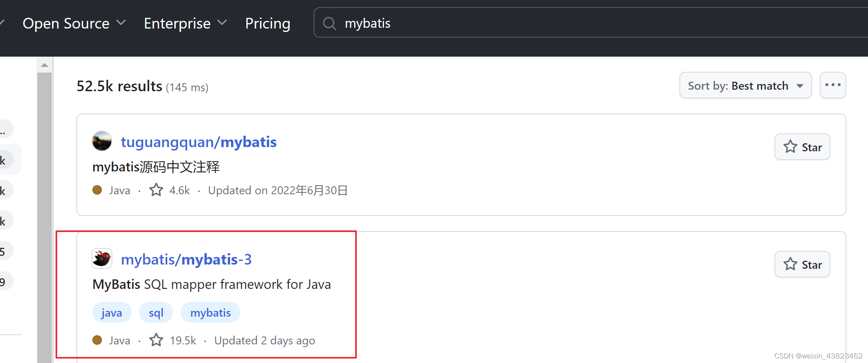The width and height of the screenshot is (868, 363).
Task: Click the Updated on 2022年6月30日 text
Action: coord(278,190)
